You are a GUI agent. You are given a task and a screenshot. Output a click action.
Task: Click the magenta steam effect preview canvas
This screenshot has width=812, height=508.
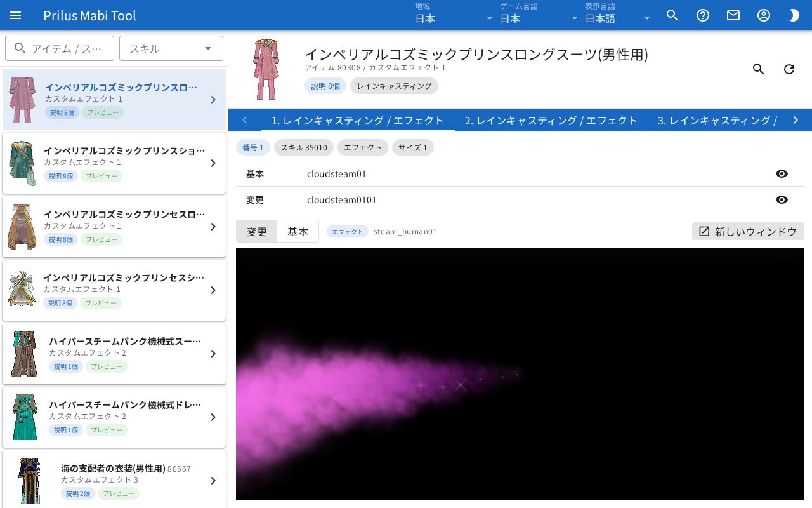(520, 374)
